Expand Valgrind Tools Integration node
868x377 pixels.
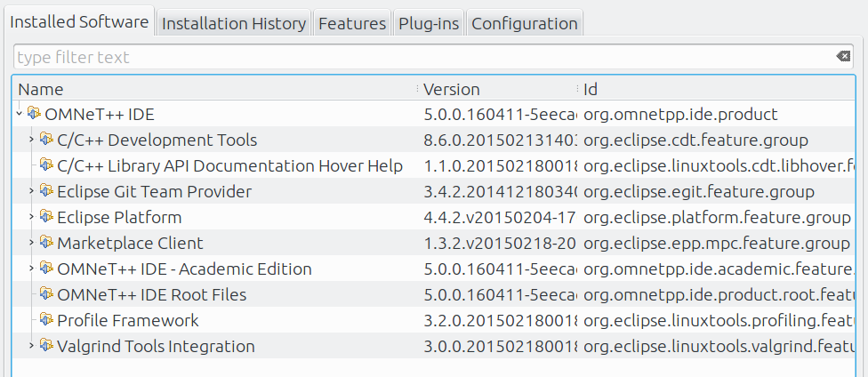[x=31, y=346]
